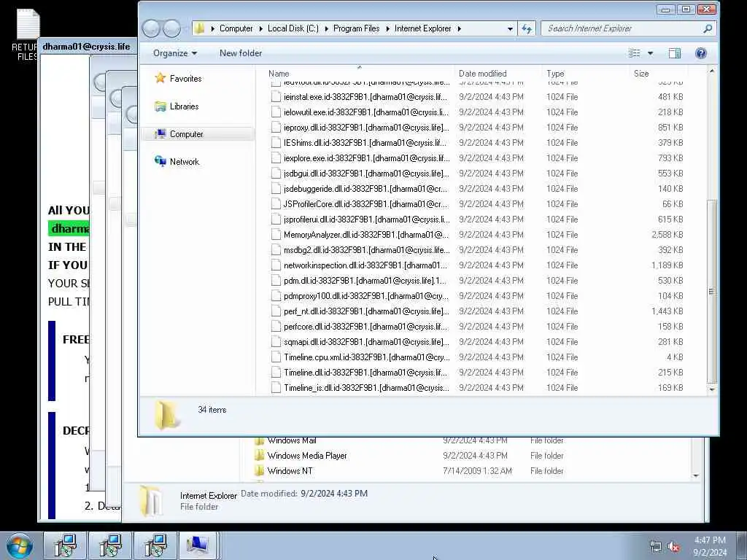The height and width of the screenshot is (560, 747).
Task: Select Computer in the navigation pane
Action: click(186, 134)
